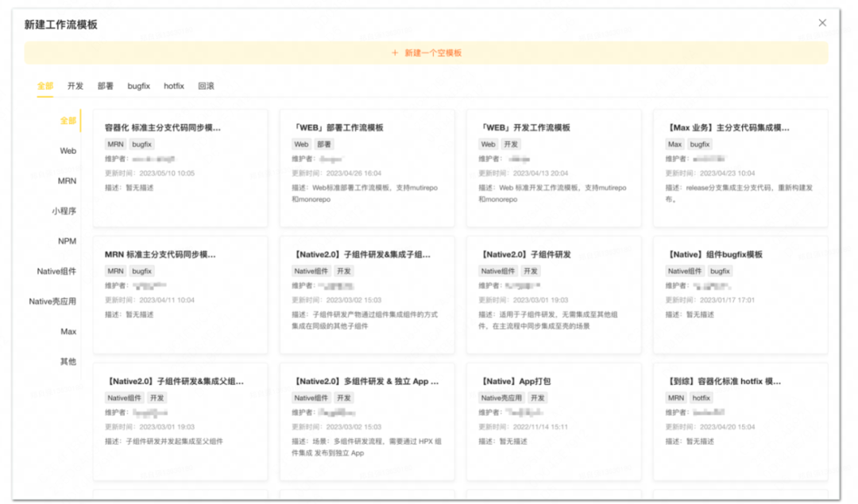858x504 pixels.
Task: Open 【Native2.0】多组件研发 & 独立 App card
Action: [367, 422]
